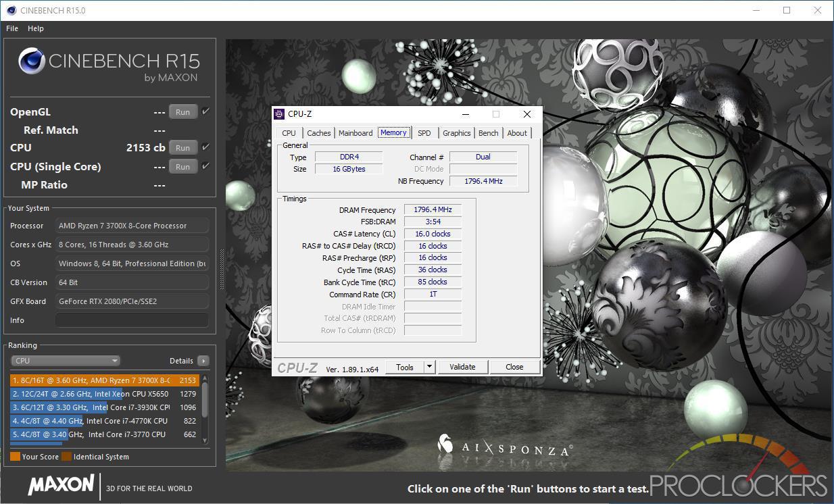Viewport: 834px width, 504px height.
Task: Click the CAS# Latency value 16.0 clocks
Action: pyautogui.click(x=433, y=234)
